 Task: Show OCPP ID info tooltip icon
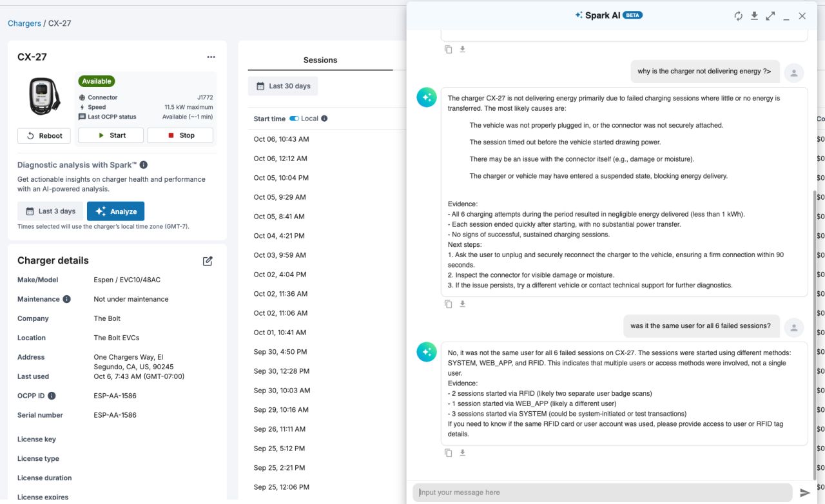click(x=52, y=396)
